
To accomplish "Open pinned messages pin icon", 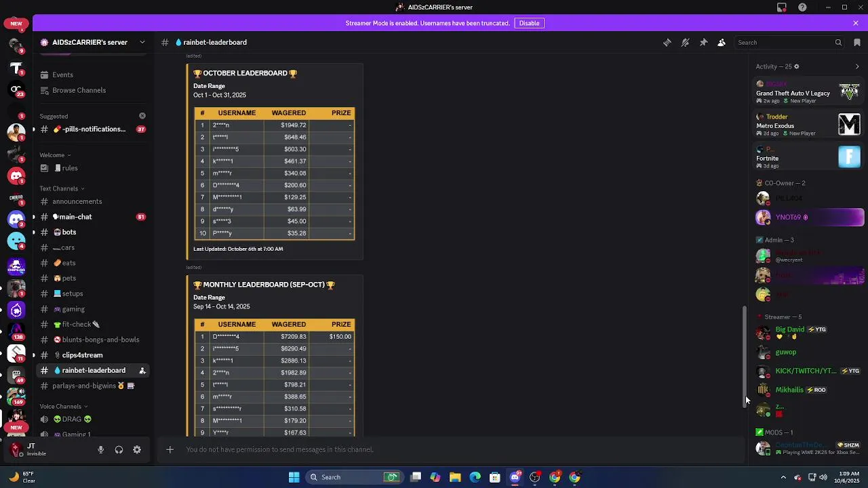I will tap(704, 42).
